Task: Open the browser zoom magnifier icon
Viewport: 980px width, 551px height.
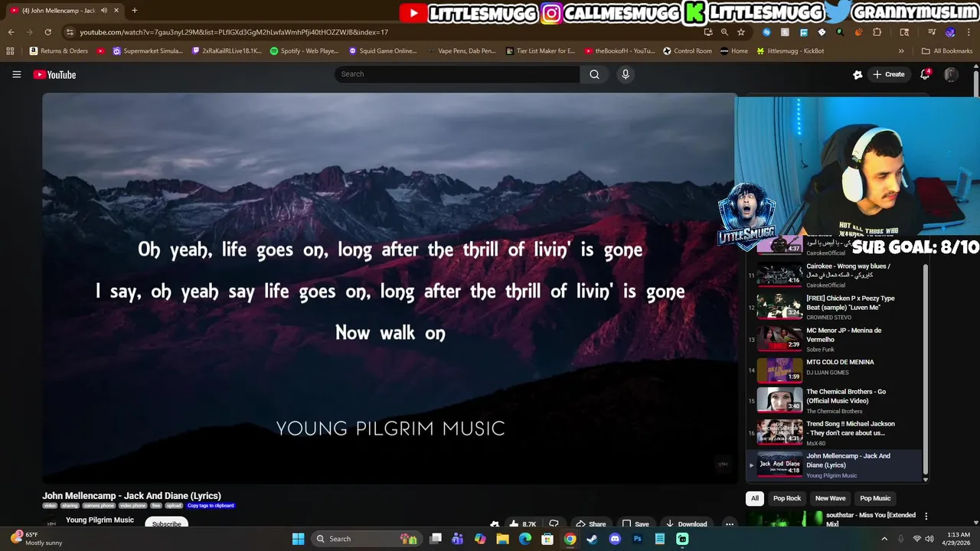Action: point(724,32)
